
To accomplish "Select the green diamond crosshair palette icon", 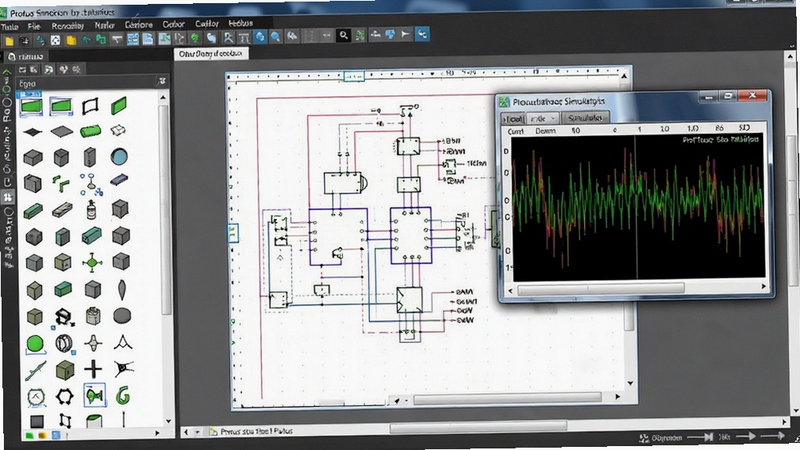I will (92, 263).
